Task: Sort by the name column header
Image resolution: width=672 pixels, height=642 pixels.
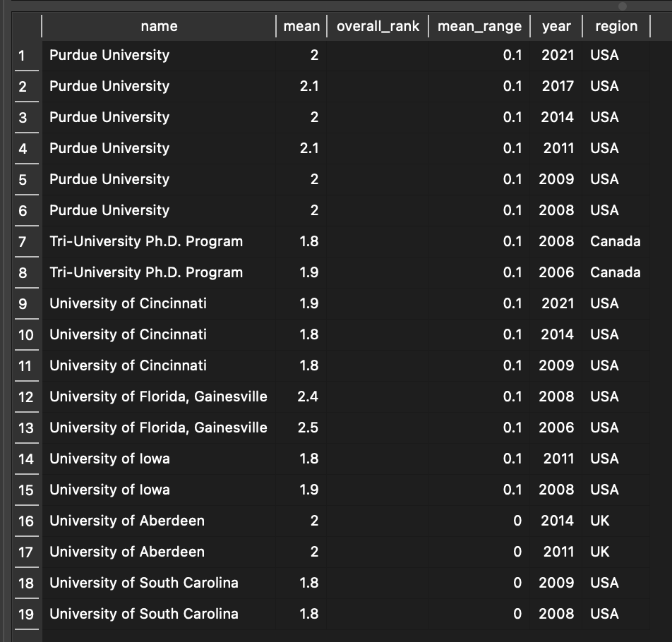Action: point(159,27)
